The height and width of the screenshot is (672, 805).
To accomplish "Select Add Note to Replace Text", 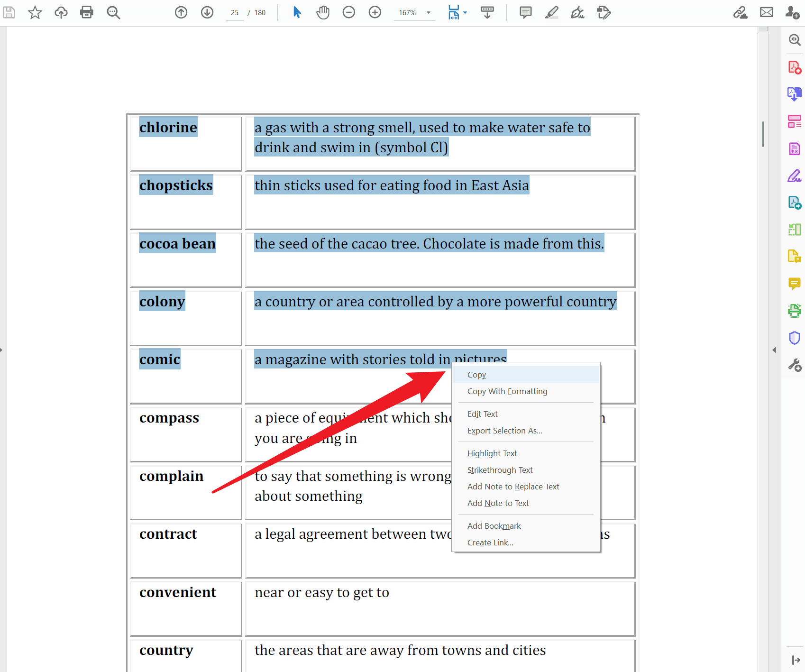I will click(526, 487).
